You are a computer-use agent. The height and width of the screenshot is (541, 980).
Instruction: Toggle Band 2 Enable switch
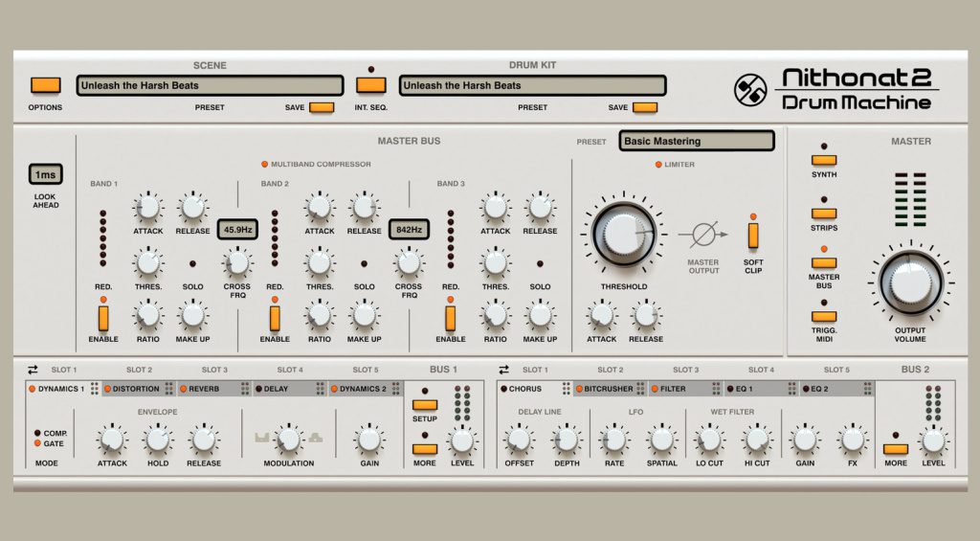275,318
